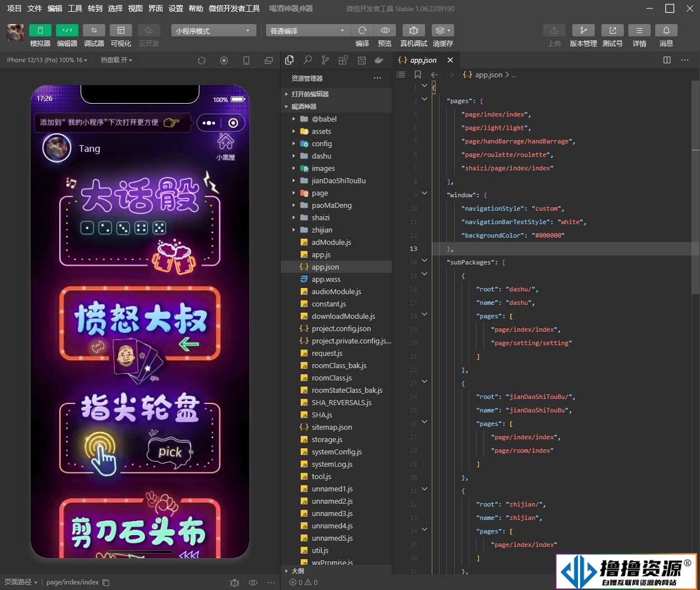Viewport: 700px width, 590px height.
Task: Split the editor with split icon
Action: point(667,60)
